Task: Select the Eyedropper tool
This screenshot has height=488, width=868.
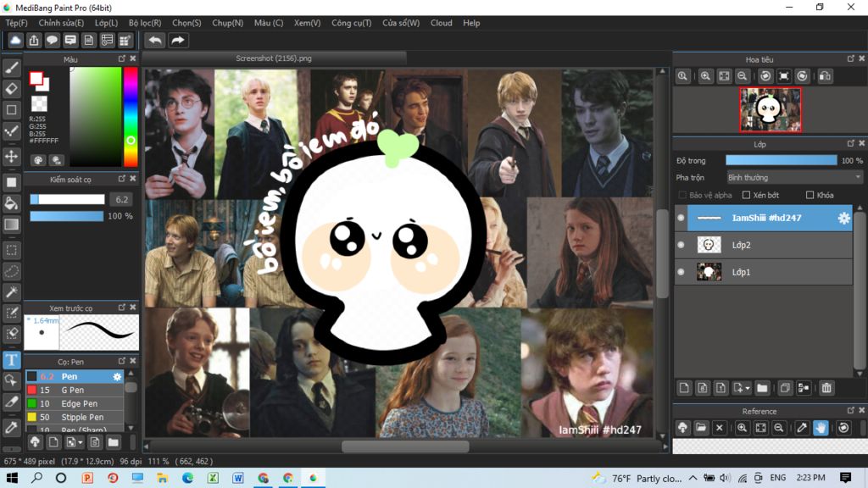Action: [11, 427]
